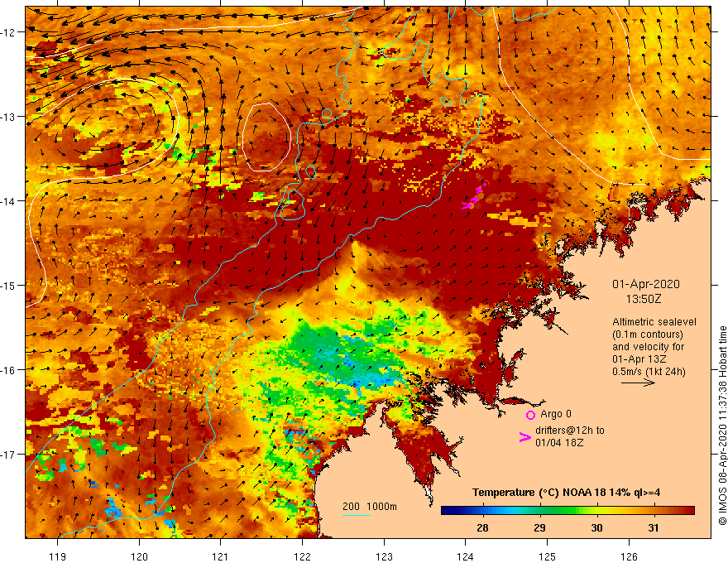Click the 122 longitude axis label
728x563 pixels.
coord(302,556)
